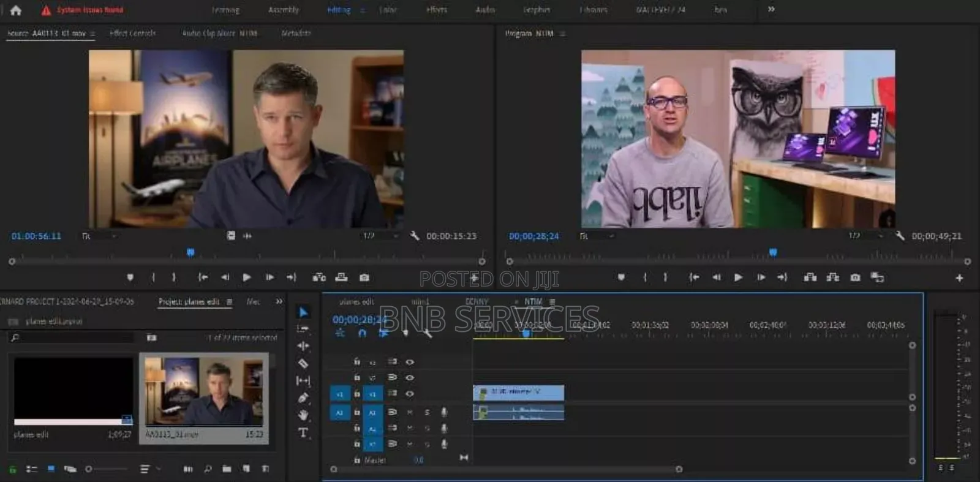
Task: Click the Extract button in Program monitor
Action: coord(833,277)
